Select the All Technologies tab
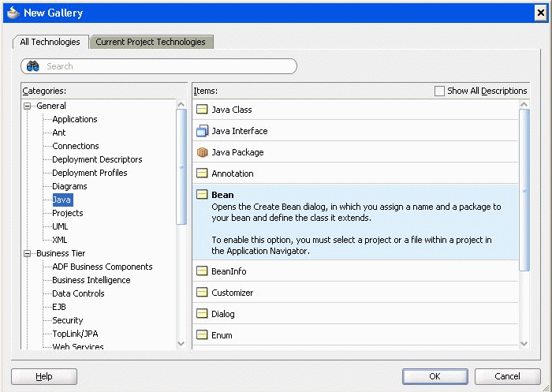The height and width of the screenshot is (392, 552). pyautogui.click(x=50, y=42)
